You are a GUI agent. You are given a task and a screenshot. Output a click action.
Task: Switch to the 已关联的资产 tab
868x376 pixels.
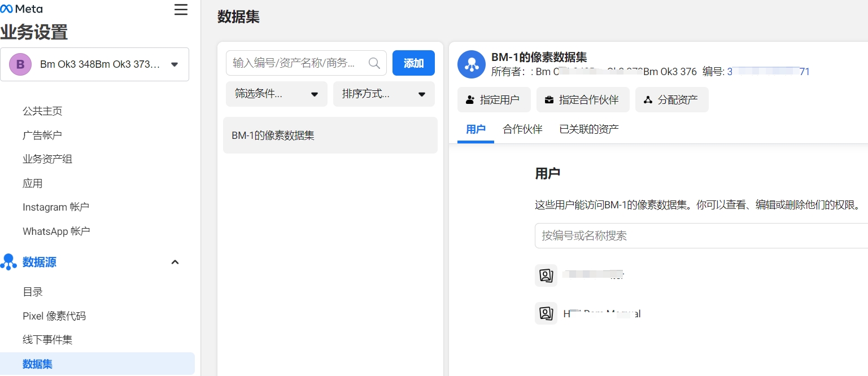pyautogui.click(x=589, y=129)
